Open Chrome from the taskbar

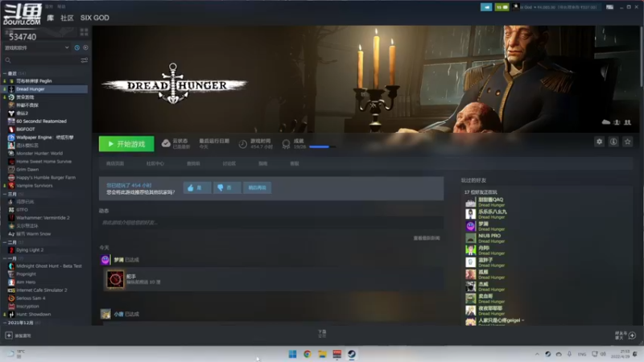[308, 354]
